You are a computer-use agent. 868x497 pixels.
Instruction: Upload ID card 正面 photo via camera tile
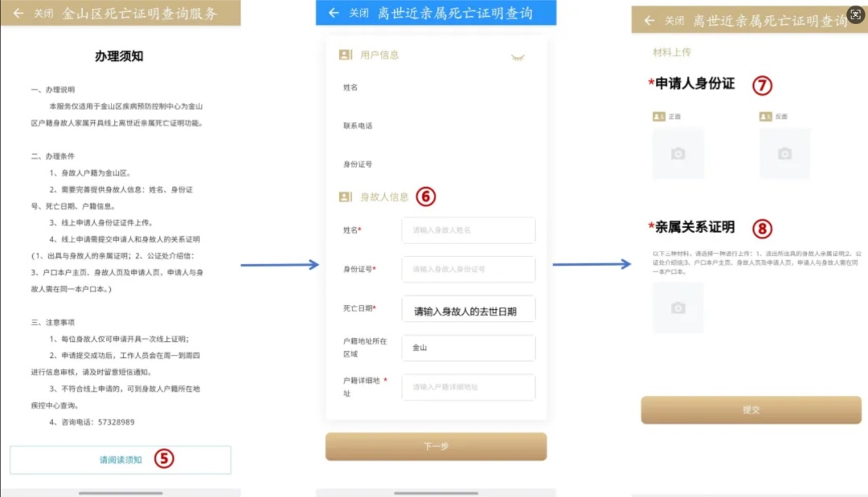678,153
